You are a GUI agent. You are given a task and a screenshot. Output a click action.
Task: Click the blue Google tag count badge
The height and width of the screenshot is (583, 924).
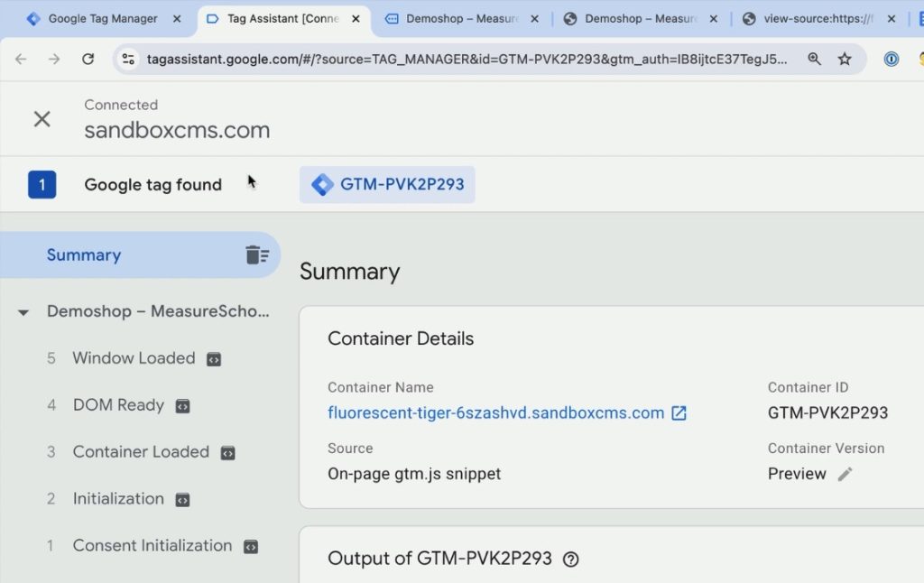(42, 184)
